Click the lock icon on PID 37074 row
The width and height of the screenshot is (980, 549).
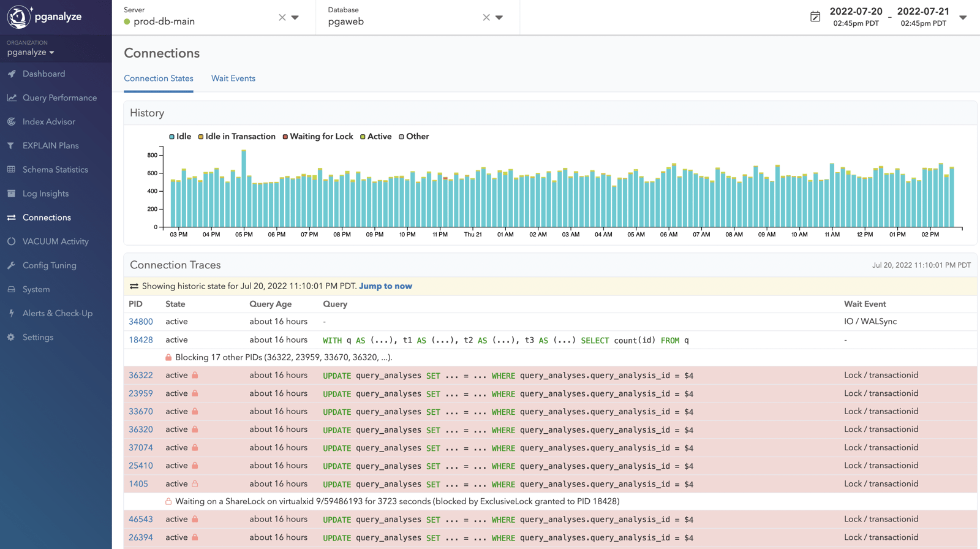tap(195, 447)
